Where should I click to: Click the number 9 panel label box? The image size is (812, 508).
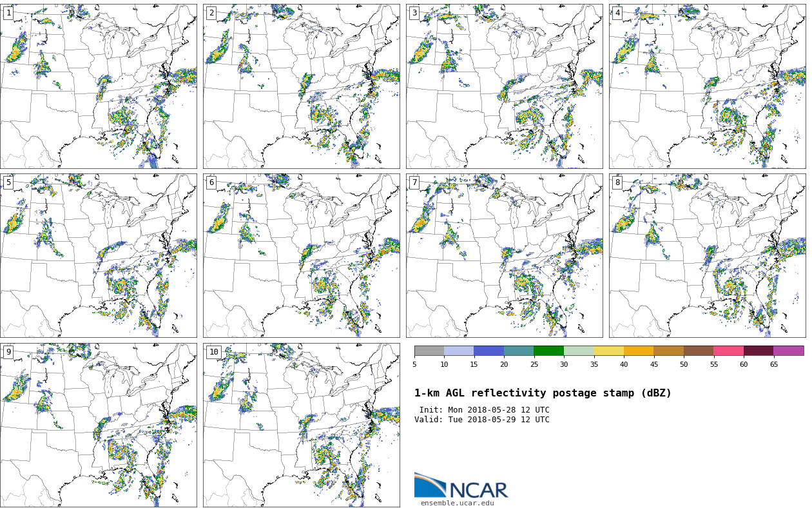[x=8, y=352]
